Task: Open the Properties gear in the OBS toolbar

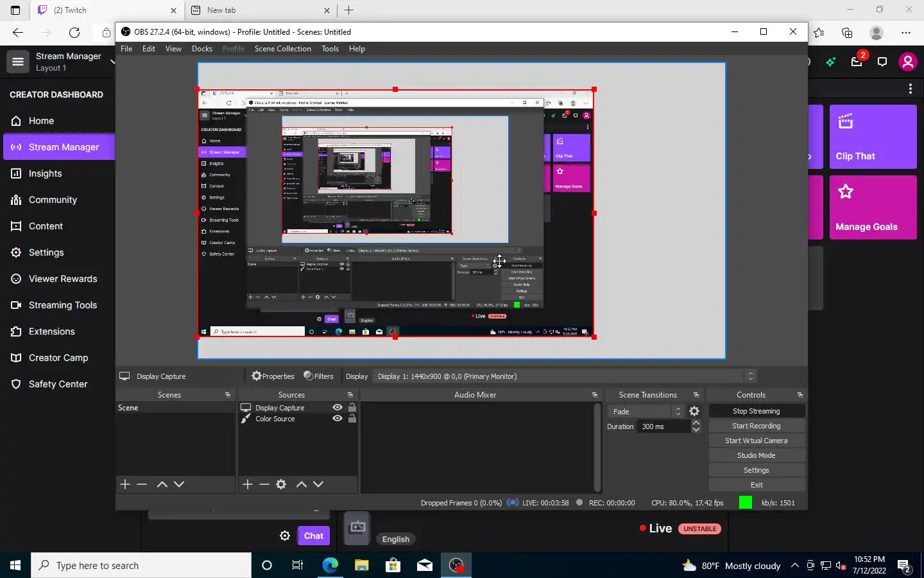Action: (x=273, y=376)
